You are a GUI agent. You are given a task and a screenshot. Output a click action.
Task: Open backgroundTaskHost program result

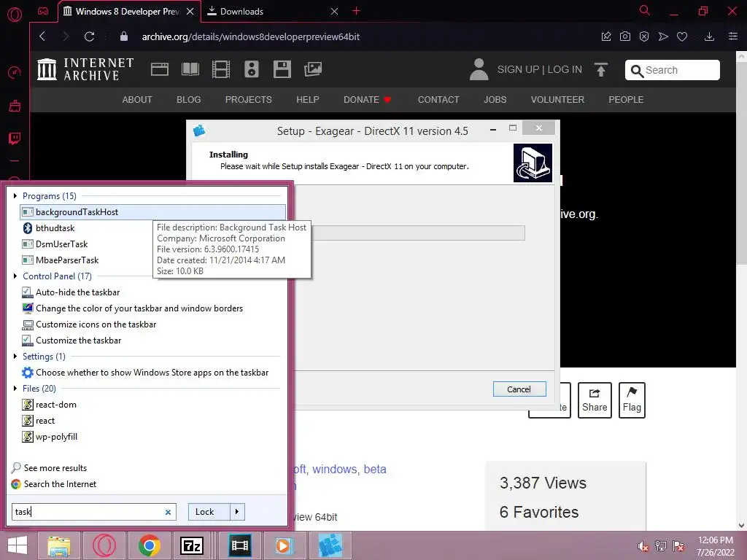(x=153, y=212)
